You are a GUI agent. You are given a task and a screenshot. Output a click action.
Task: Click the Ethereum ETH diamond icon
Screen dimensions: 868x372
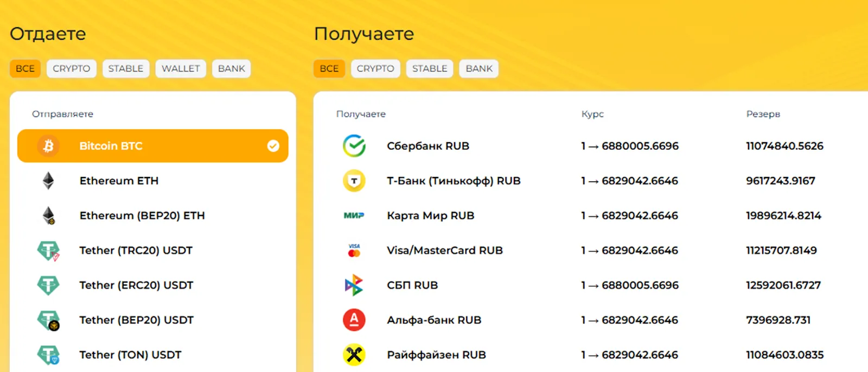48,181
